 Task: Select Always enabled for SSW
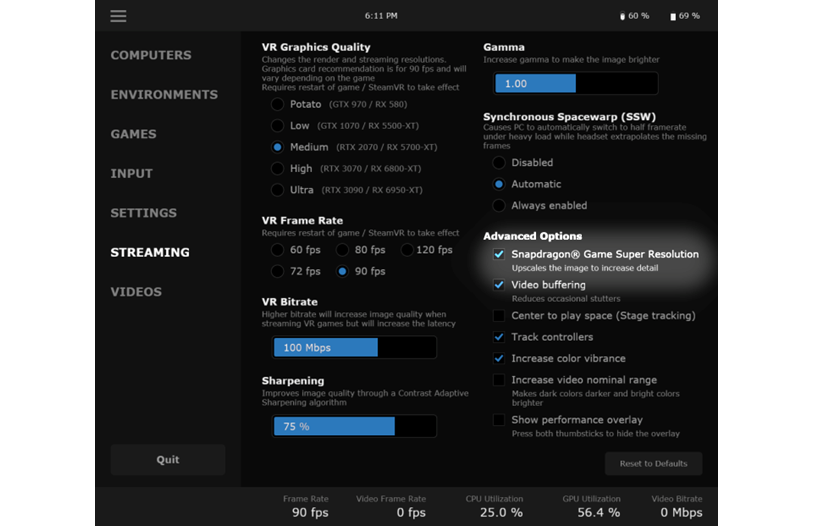499,206
